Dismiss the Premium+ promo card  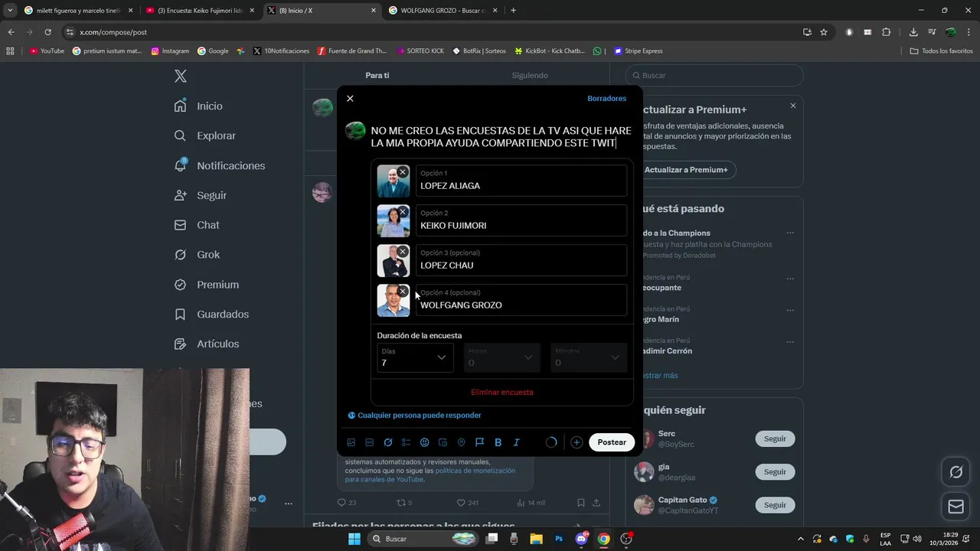tap(793, 106)
